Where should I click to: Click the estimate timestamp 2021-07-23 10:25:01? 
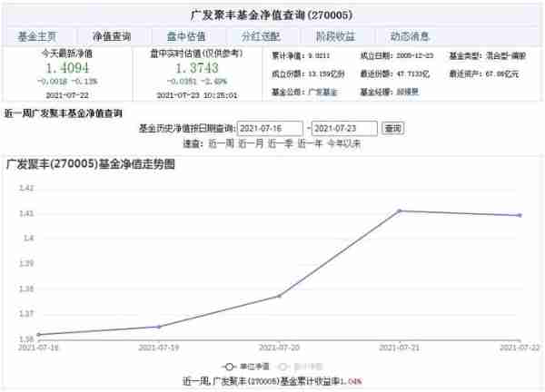click(x=197, y=95)
